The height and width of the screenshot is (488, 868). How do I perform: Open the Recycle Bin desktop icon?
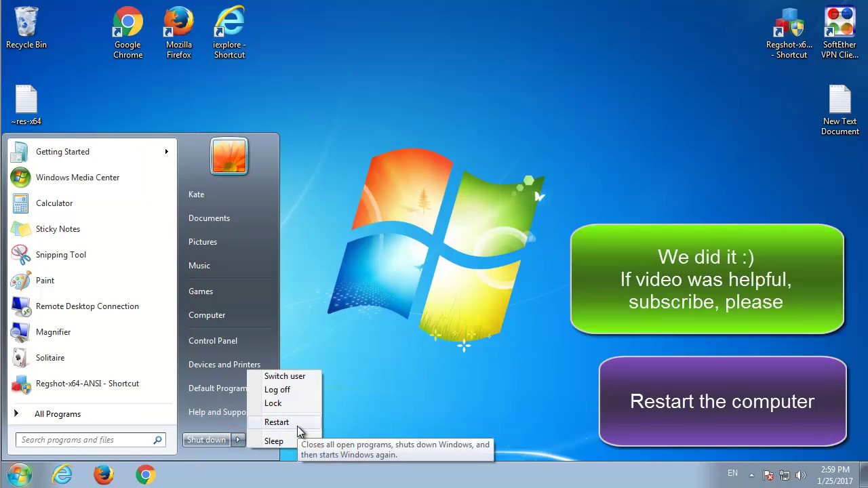click(x=26, y=28)
